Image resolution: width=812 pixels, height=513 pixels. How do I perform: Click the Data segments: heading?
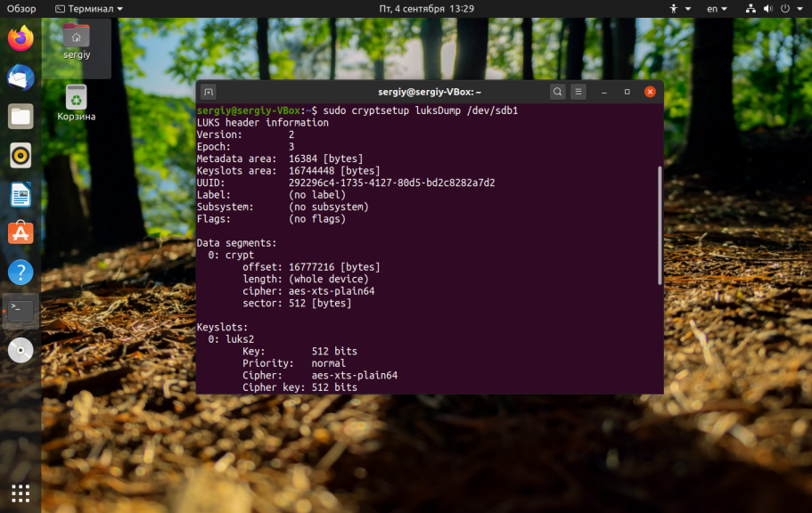(237, 243)
